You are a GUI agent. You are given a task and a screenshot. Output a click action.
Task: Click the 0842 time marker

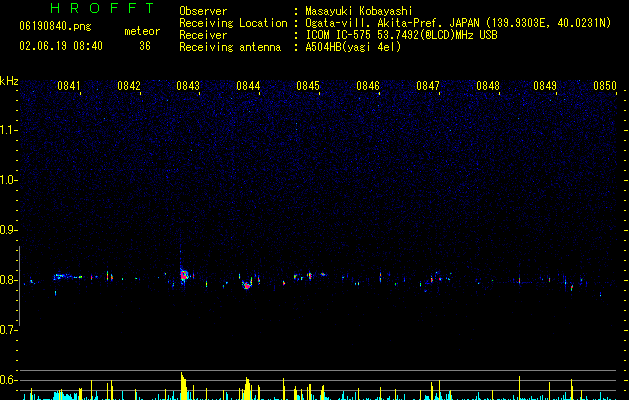[x=129, y=86]
